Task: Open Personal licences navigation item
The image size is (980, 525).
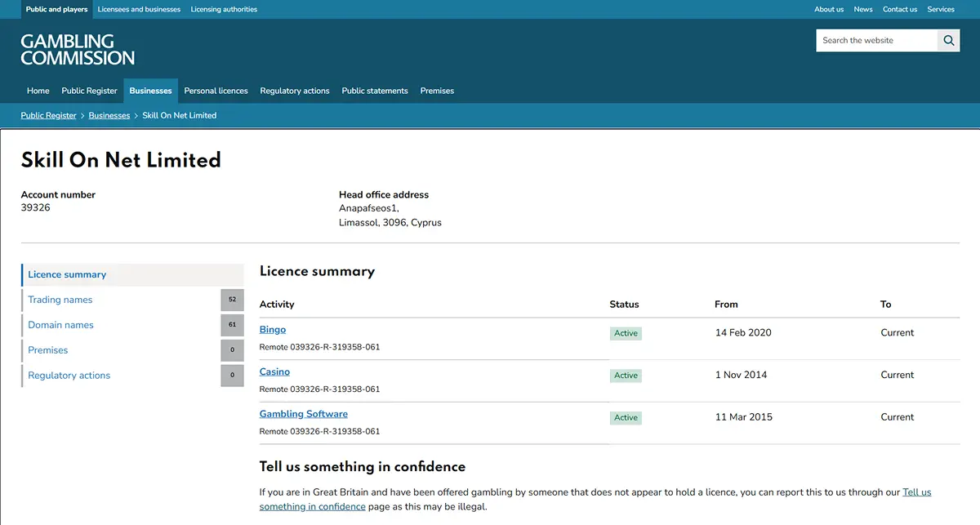Action: [x=216, y=91]
